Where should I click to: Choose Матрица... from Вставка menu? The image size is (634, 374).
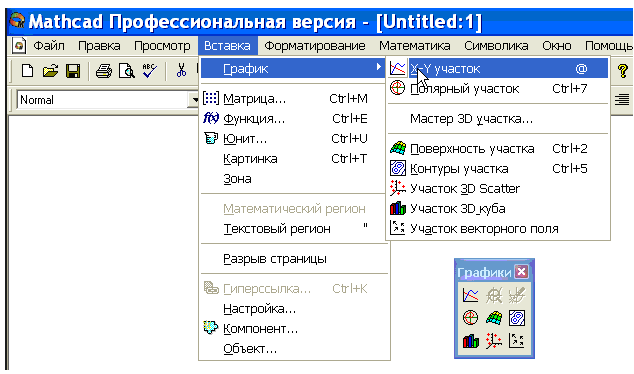coord(294,98)
